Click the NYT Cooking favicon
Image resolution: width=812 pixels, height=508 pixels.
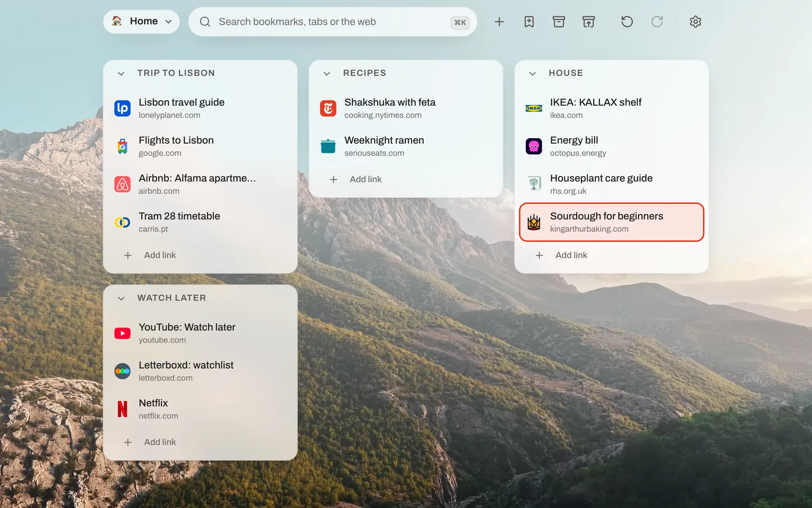pyautogui.click(x=328, y=108)
